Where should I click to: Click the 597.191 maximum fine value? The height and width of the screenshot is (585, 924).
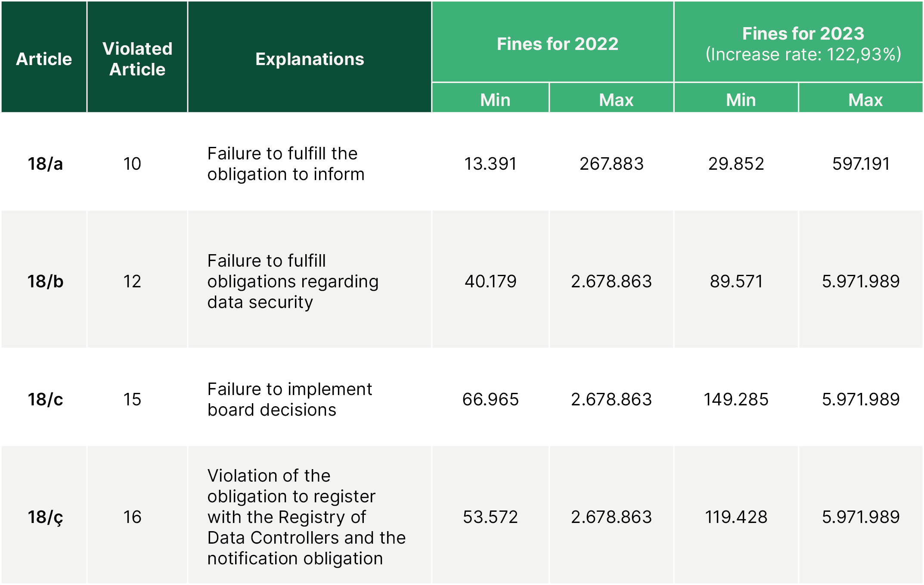(x=861, y=164)
